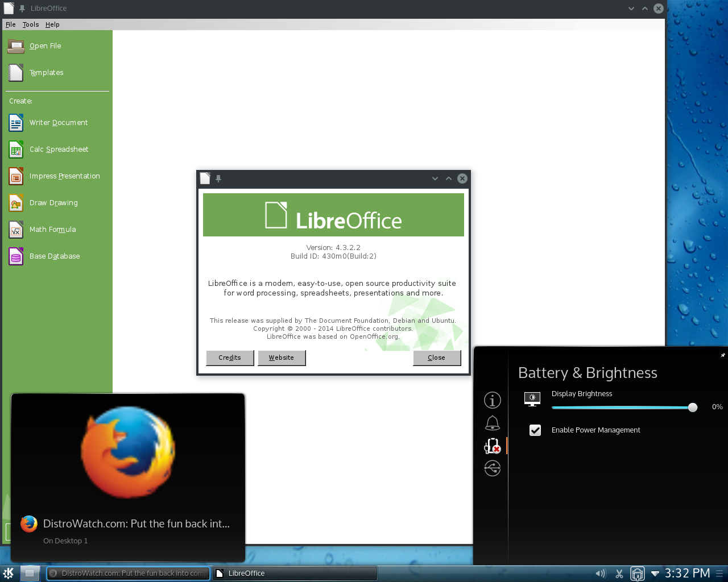Close the About LibreOffice dialog
Viewport: 728px width, 582px height.
[437, 357]
